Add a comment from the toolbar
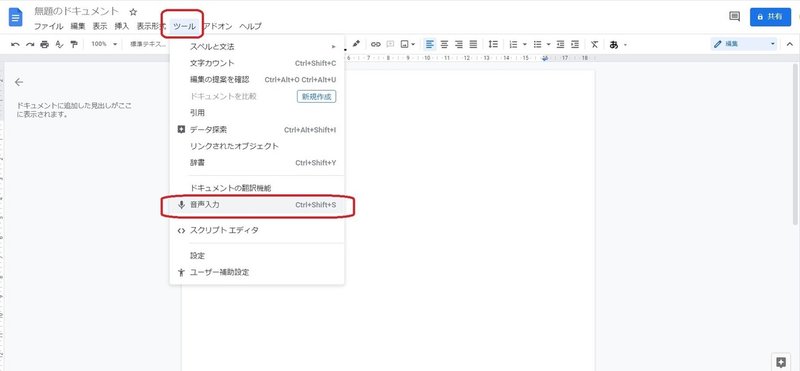This screenshot has width=800, height=371. tap(390, 44)
